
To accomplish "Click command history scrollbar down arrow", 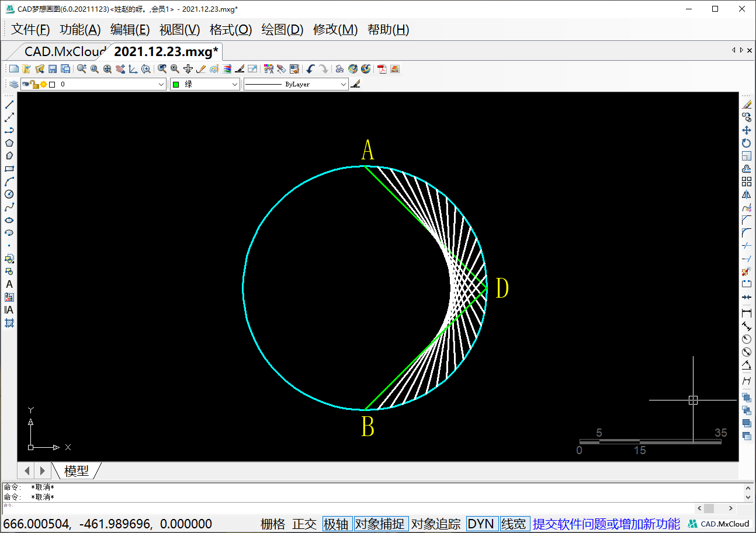I will pyautogui.click(x=748, y=497).
